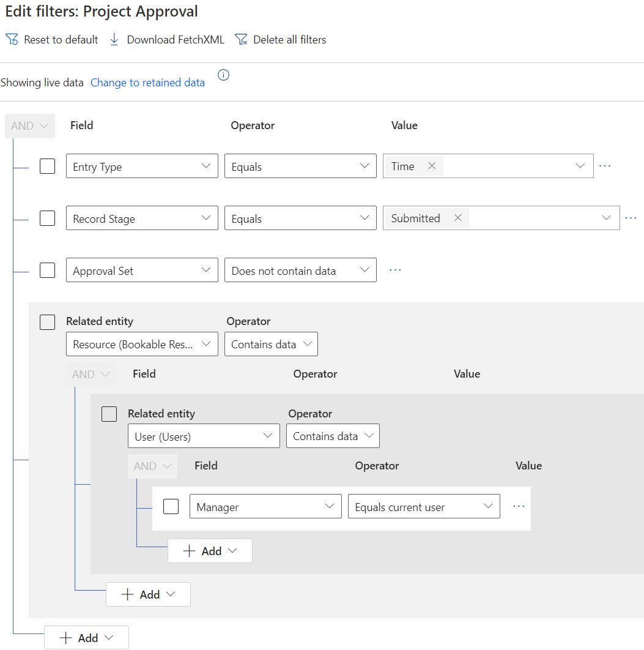Viewport: 644px width, 650px height.
Task: Open the AND dropdown under User entity
Action: point(152,466)
